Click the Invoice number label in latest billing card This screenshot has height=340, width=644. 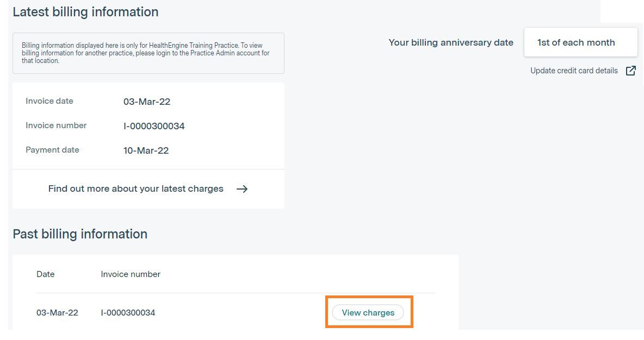tap(56, 125)
